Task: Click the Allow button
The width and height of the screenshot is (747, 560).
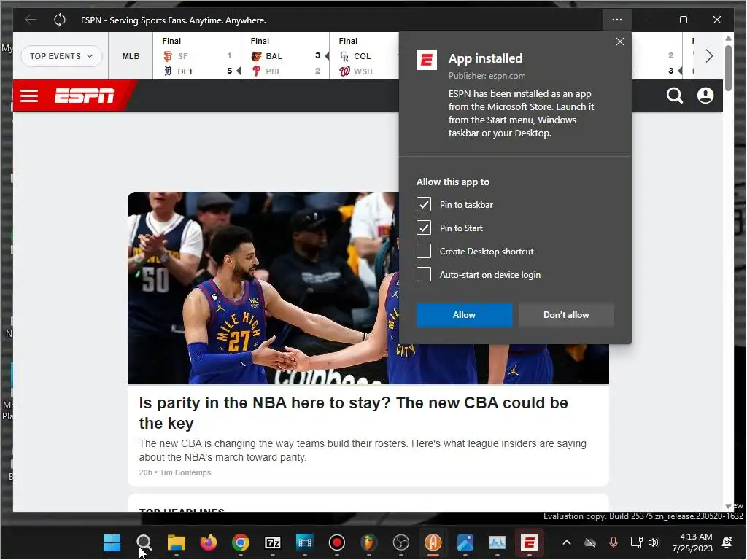Action: (465, 315)
